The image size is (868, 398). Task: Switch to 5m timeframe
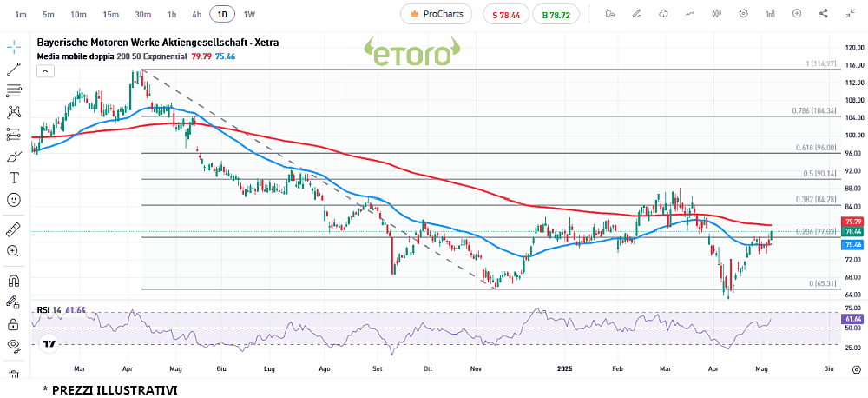49,15
